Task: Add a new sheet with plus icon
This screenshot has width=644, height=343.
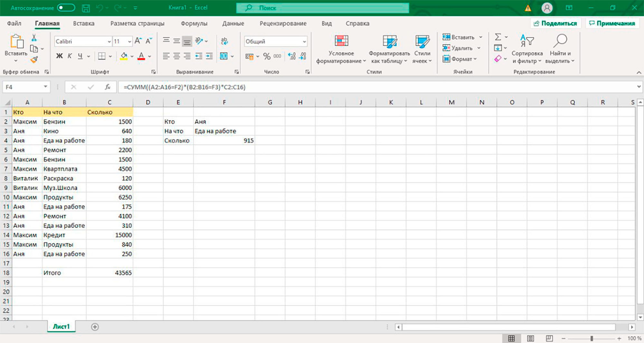Action: [x=95, y=327]
